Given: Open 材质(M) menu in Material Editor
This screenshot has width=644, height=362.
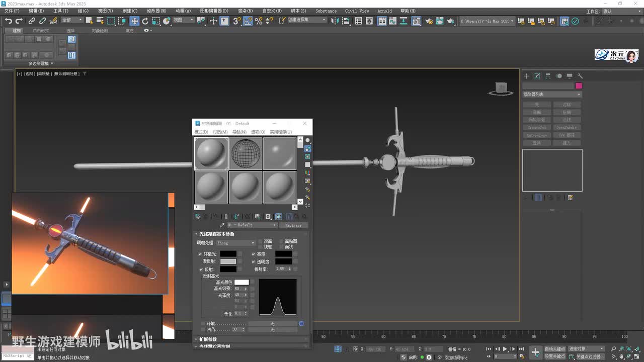Looking at the screenshot, I should coord(220,132).
